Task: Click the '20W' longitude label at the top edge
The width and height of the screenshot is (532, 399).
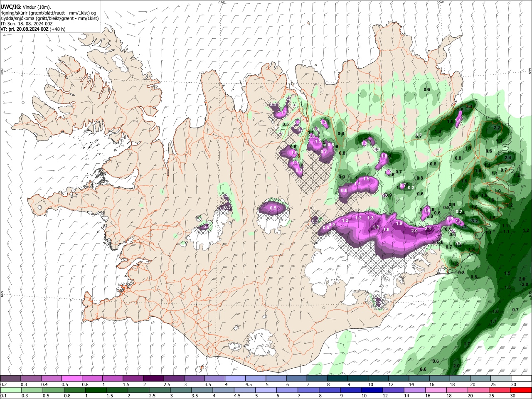Action: coord(221,2)
